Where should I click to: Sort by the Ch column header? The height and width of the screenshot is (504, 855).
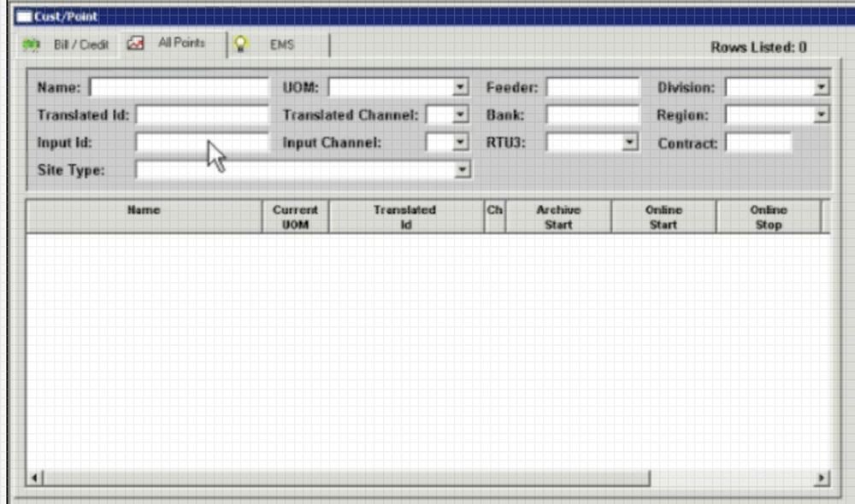[x=495, y=217]
